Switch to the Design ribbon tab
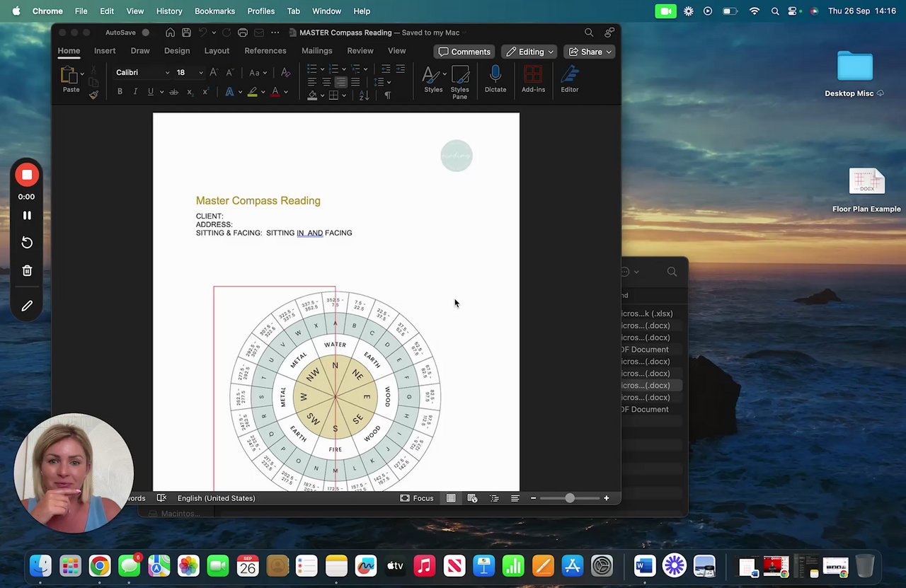This screenshot has width=906, height=588. click(x=177, y=51)
